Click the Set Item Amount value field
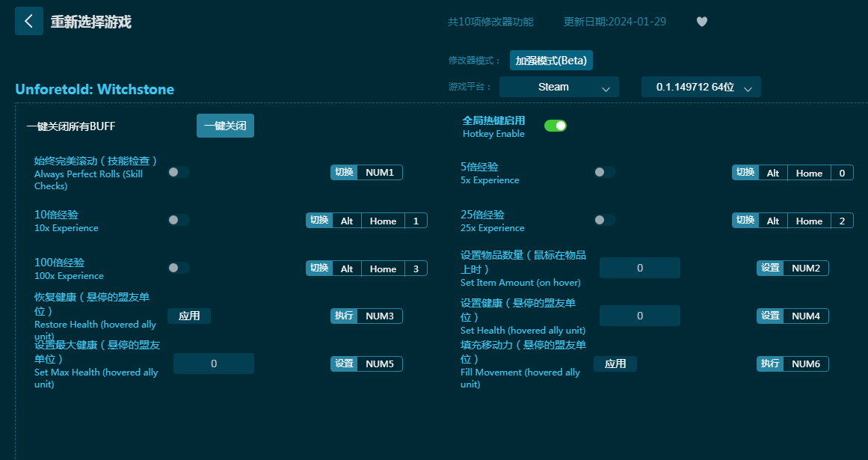This screenshot has height=460, width=868. pos(639,268)
